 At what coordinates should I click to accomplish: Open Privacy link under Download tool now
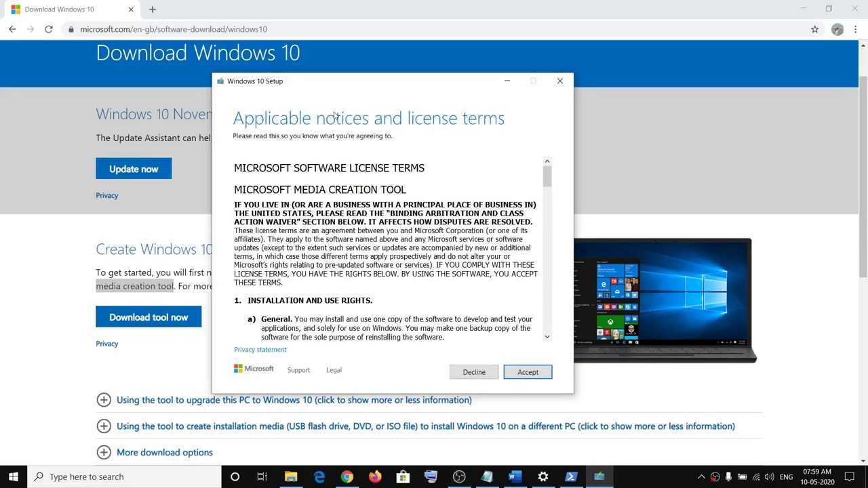107,344
